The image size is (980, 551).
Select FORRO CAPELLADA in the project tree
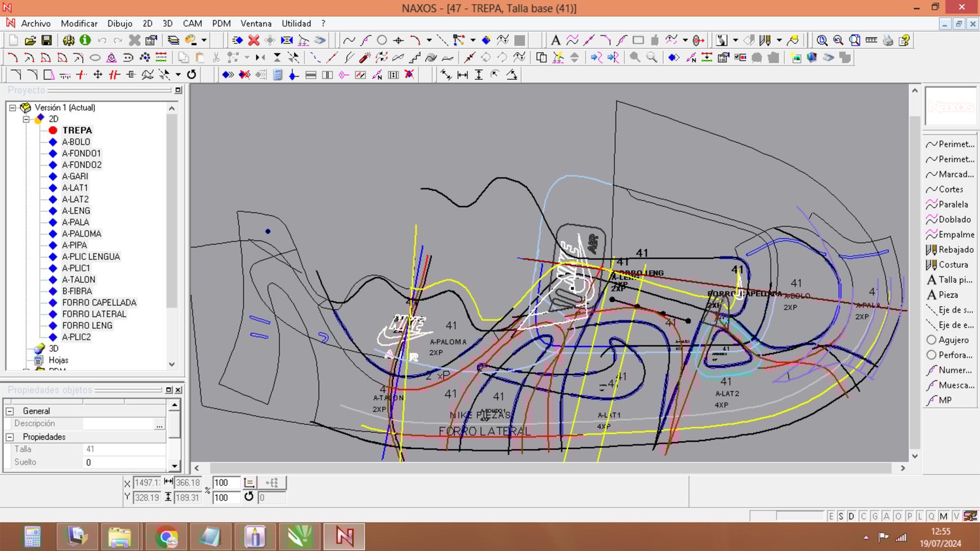click(x=99, y=303)
